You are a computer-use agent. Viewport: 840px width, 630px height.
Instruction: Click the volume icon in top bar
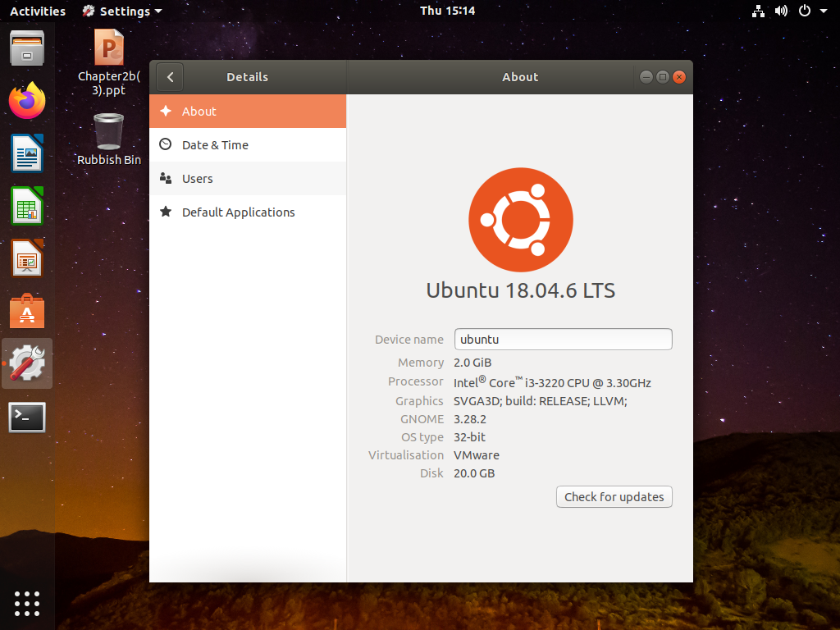(x=781, y=11)
